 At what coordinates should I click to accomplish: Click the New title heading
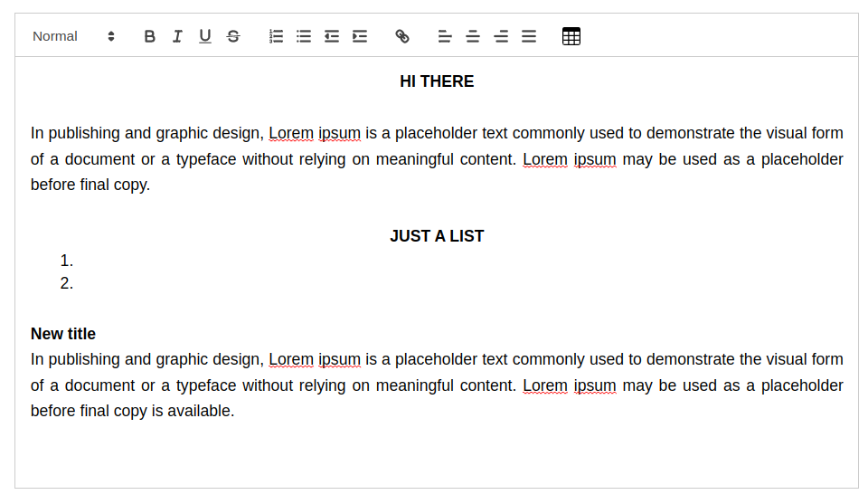click(x=63, y=334)
